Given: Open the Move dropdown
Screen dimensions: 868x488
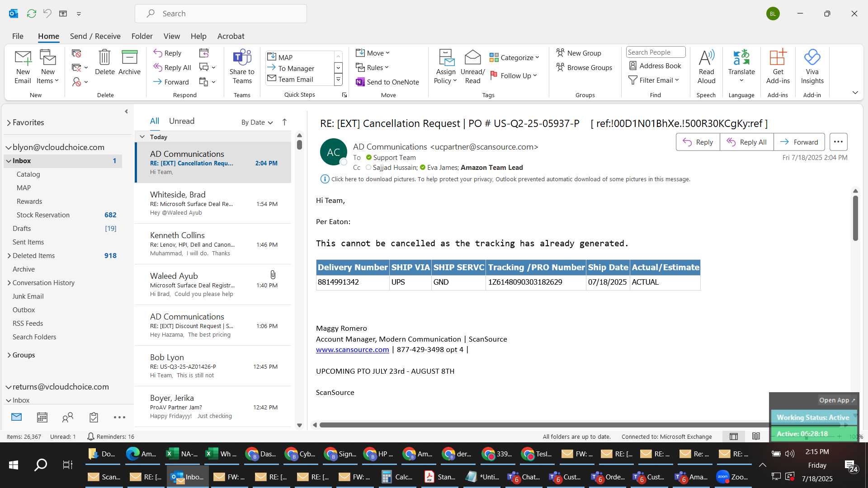Looking at the screenshot, I should [373, 53].
